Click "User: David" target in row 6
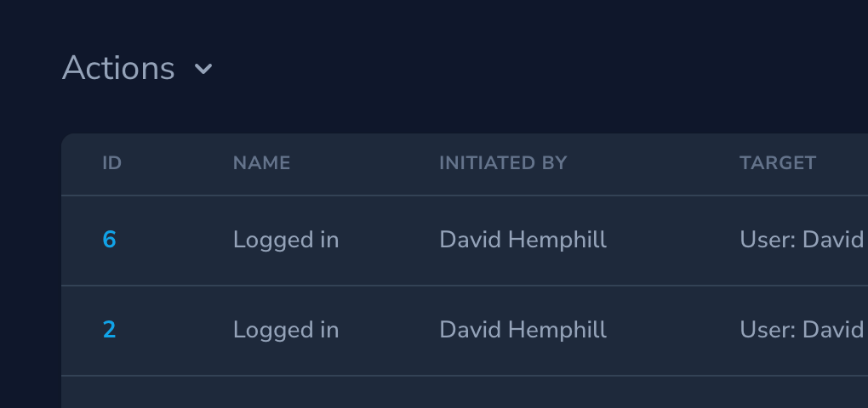The image size is (868, 408). point(802,241)
